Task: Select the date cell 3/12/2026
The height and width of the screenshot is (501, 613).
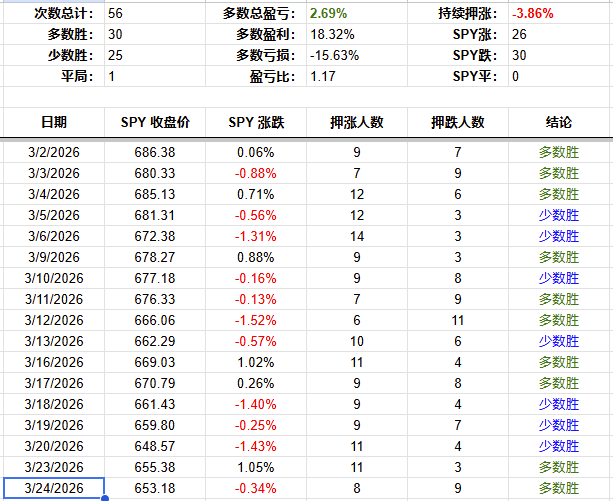Action: 54,320
